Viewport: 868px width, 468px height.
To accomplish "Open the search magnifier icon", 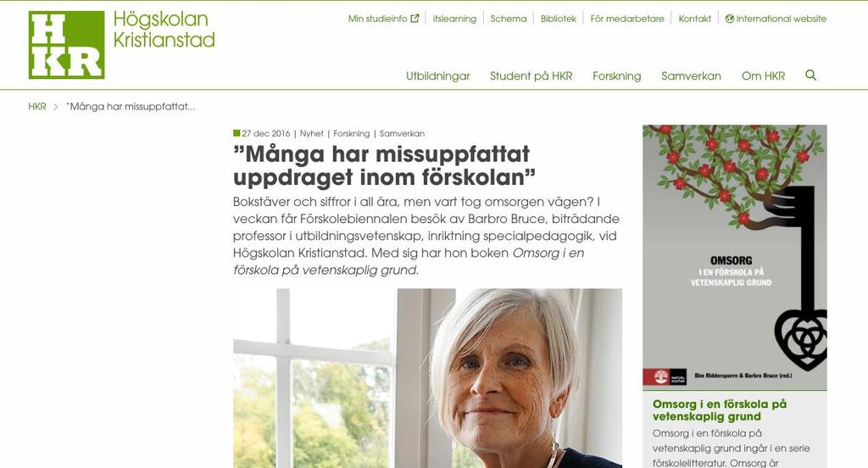I will 810,75.
